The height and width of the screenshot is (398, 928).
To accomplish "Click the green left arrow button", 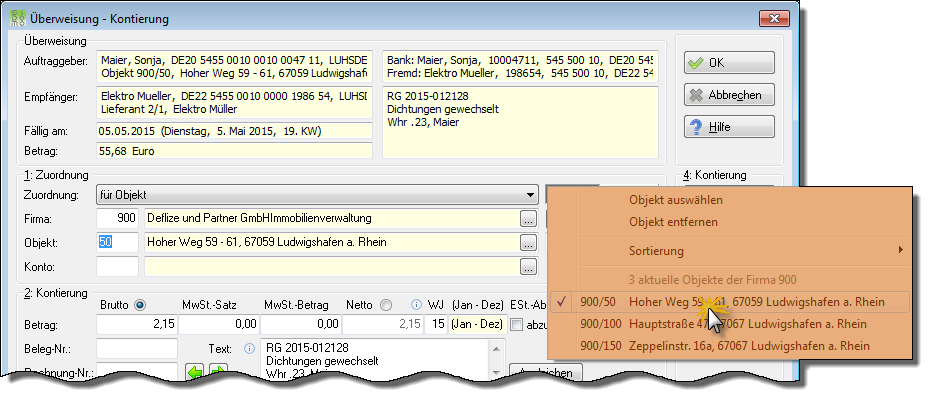I will pyautogui.click(x=195, y=373).
